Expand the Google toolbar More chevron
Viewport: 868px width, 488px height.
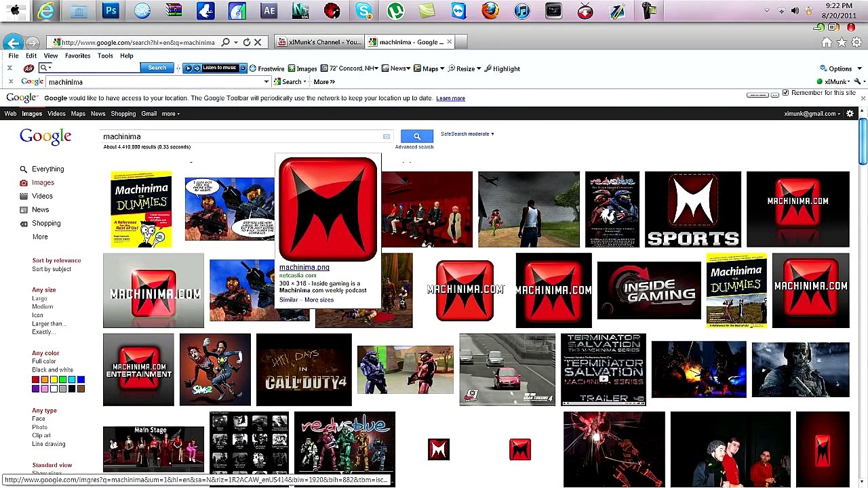pos(324,81)
